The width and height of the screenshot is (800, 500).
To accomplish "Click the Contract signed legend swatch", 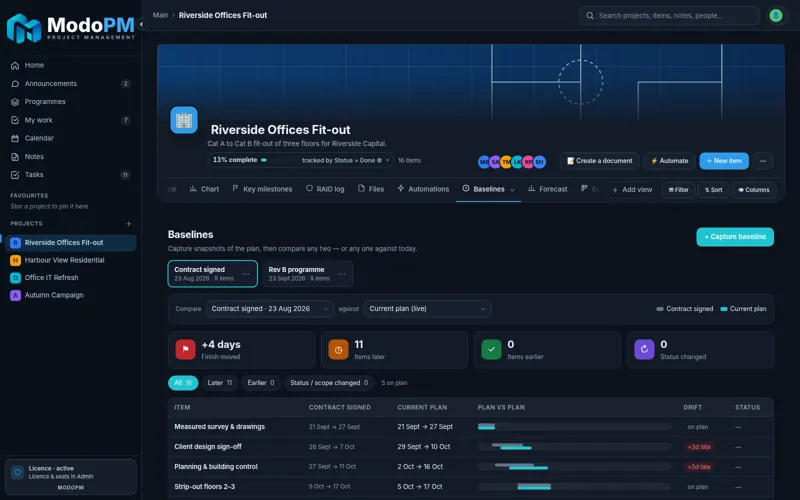I will pos(660,309).
